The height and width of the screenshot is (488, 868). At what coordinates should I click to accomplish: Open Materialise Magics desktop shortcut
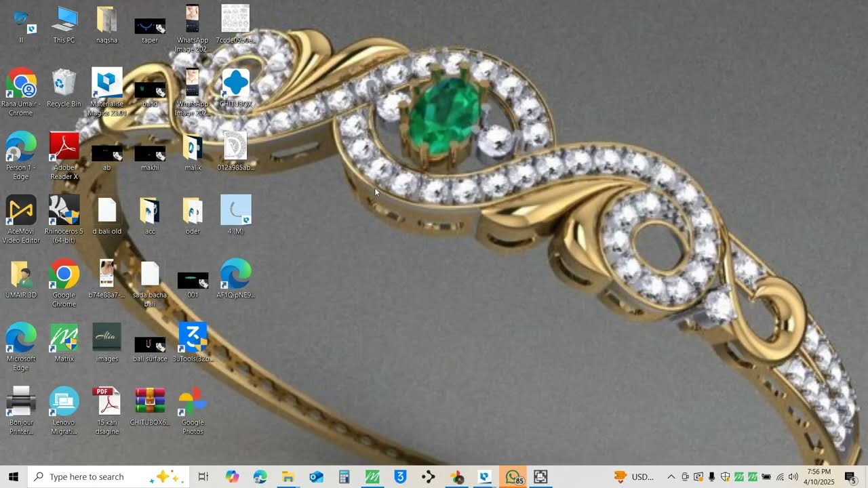tap(107, 92)
